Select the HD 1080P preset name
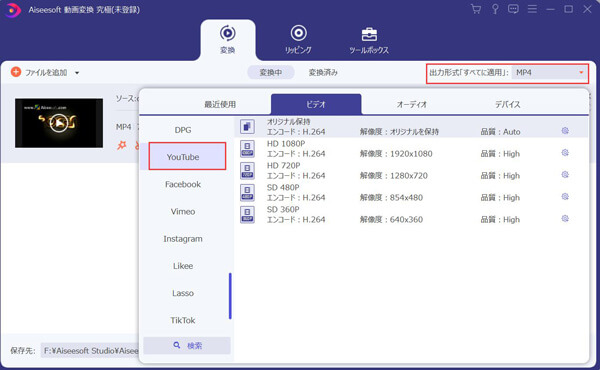 286,143
